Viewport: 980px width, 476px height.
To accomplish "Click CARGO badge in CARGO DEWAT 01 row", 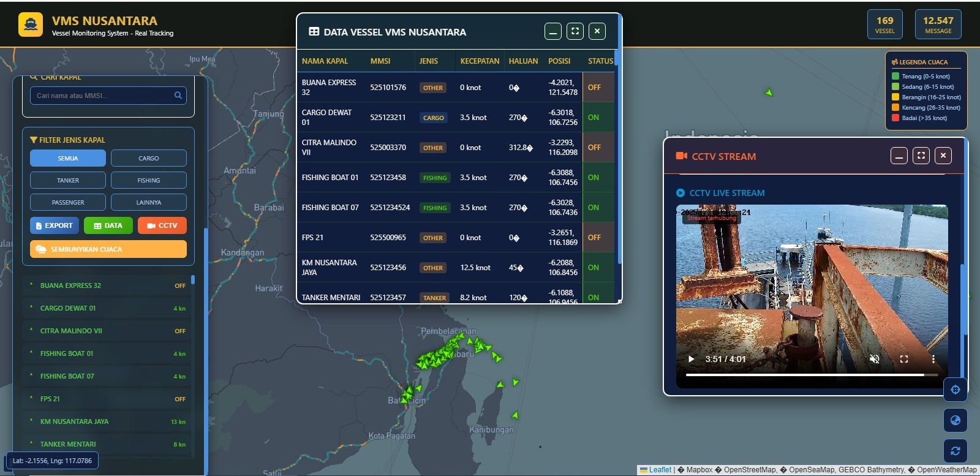I will pyautogui.click(x=434, y=118).
